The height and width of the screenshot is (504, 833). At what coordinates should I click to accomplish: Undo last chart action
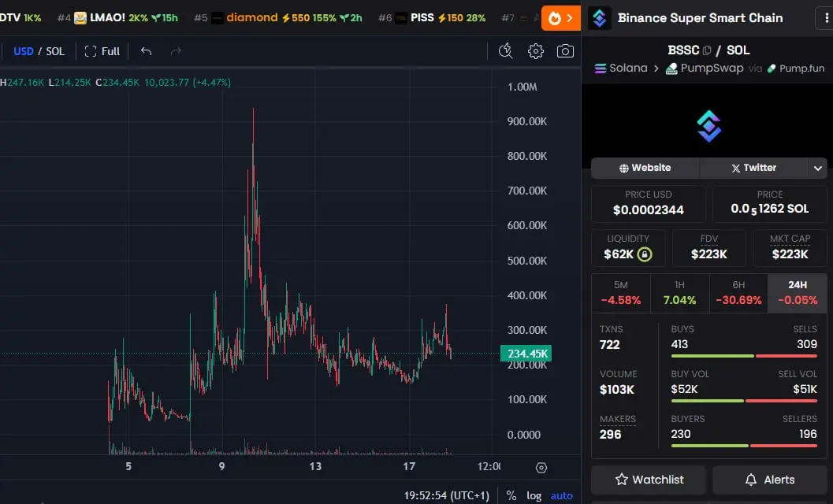pos(146,51)
